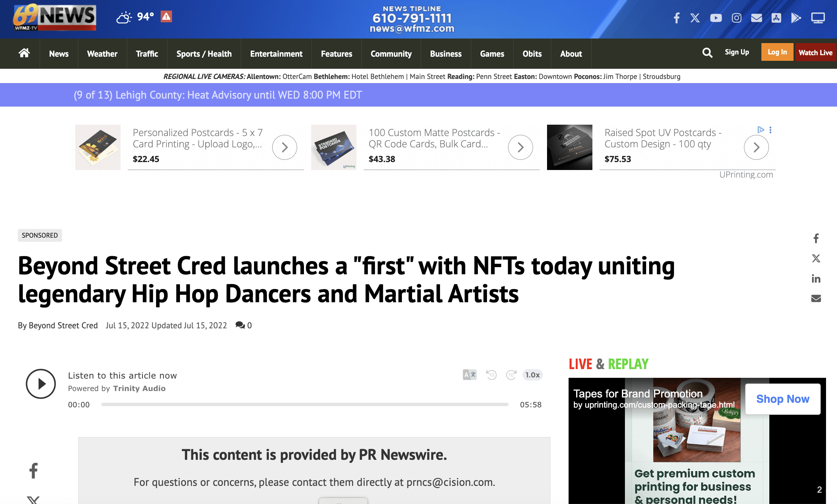Click the weather alert warning icon

coord(166,17)
